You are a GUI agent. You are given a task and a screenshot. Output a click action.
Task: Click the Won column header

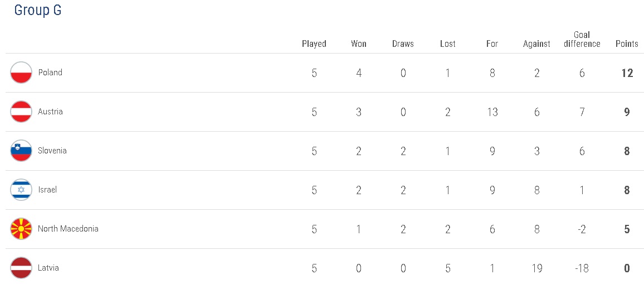[359, 44]
